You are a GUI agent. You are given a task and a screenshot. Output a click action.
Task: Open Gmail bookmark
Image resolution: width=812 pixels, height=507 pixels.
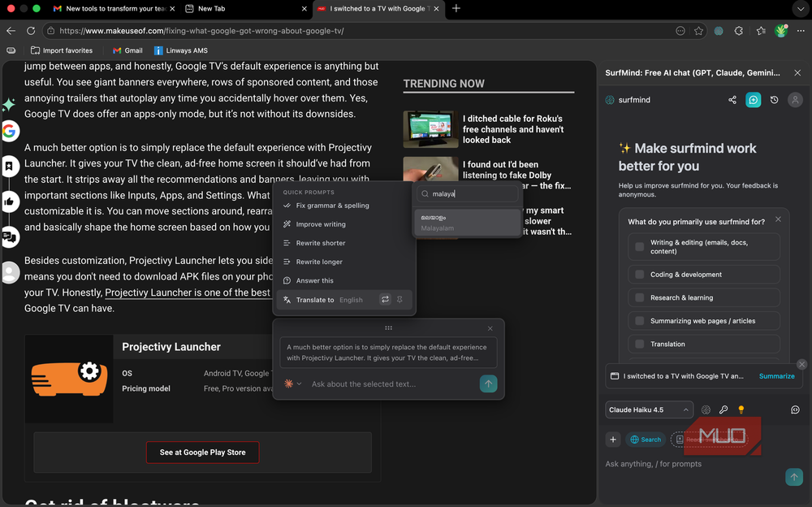click(x=127, y=50)
